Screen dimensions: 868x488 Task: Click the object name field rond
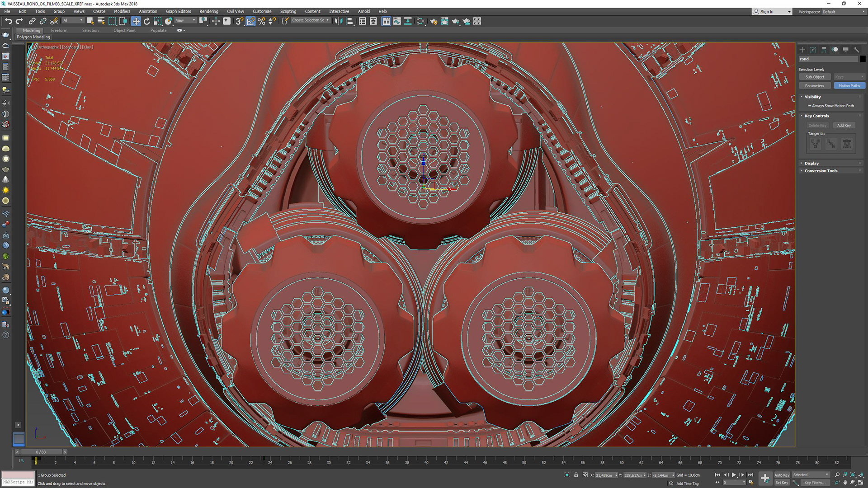pyautogui.click(x=828, y=59)
